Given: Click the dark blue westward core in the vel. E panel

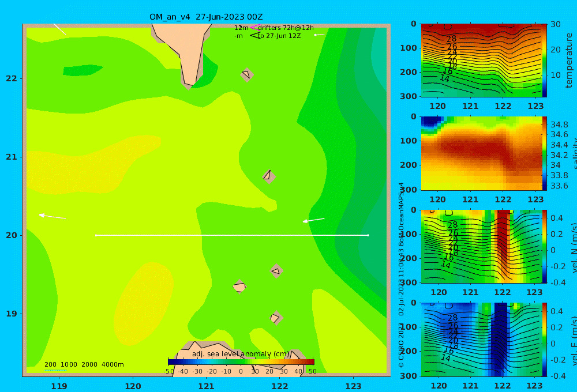Looking at the screenshot, I should coord(500,338).
